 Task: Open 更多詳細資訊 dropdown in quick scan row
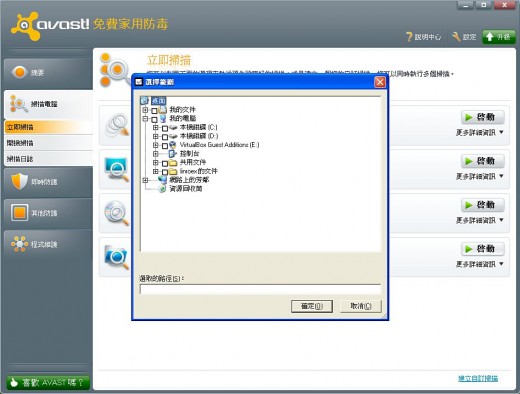pos(480,132)
